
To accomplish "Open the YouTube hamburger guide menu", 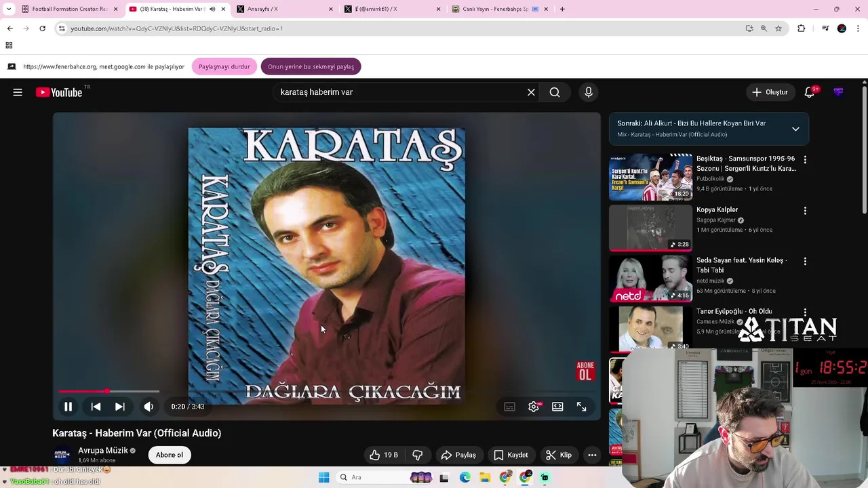I will coord(18,92).
